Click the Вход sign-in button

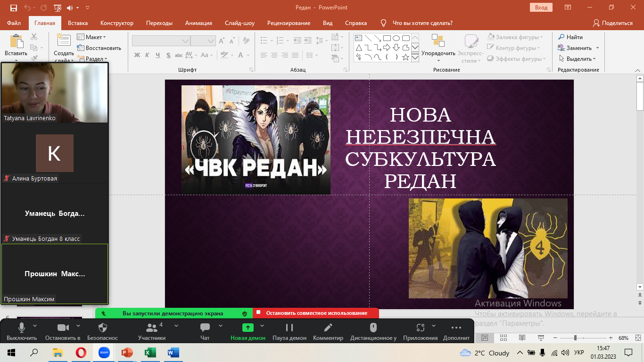click(x=541, y=8)
